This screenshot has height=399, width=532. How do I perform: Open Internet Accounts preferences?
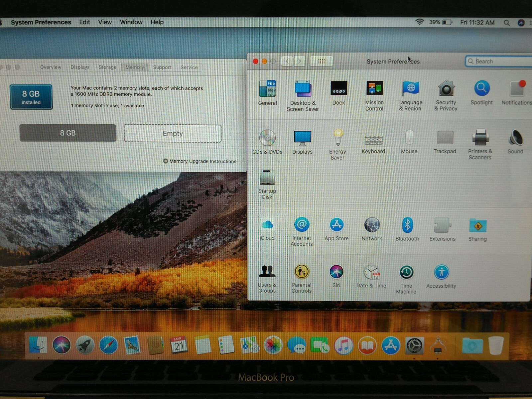302,231
